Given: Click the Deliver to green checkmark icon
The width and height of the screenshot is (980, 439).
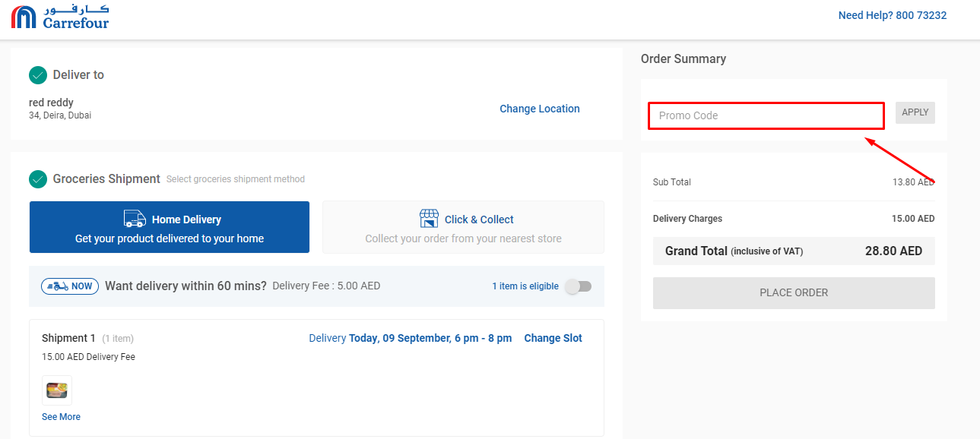Looking at the screenshot, I should 38,75.
